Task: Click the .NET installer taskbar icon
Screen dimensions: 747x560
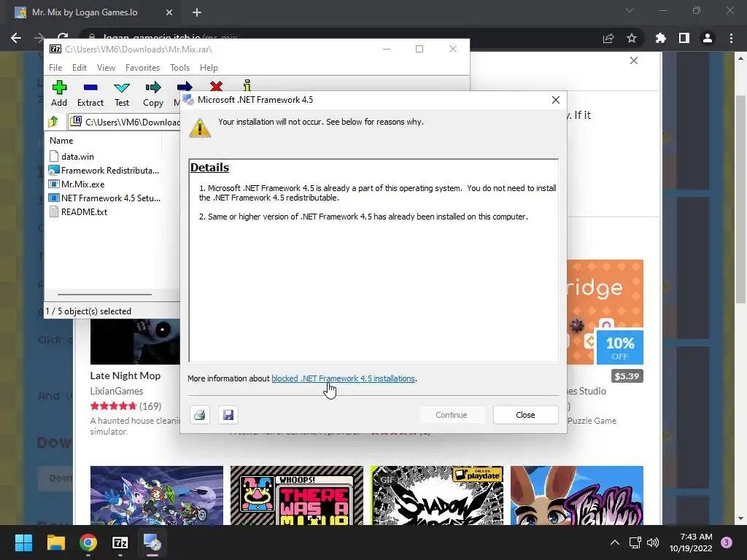Action: coord(152,542)
